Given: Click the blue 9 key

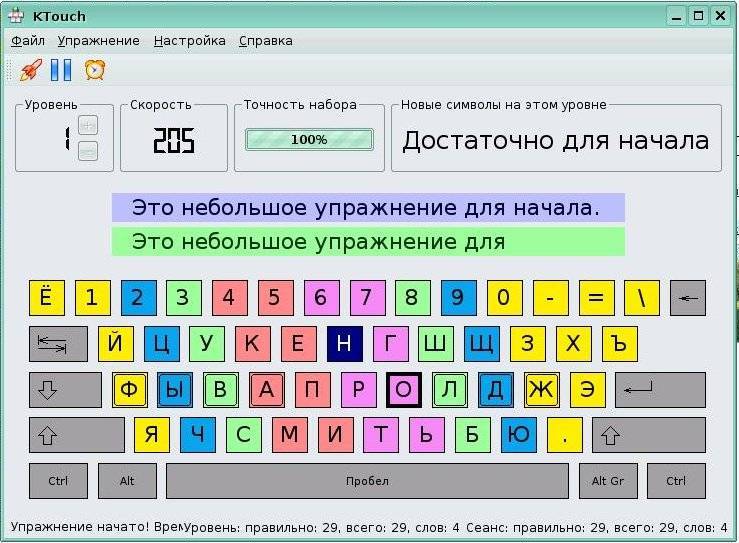Looking at the screenshot, I should coord(459,298).
